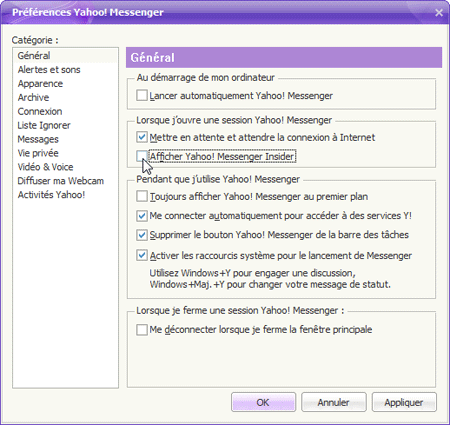Image resolution: width=450 pixels, height=425 pixels.
Task: Go to the Liste Ignorer category
Action: click(x=65, y=125)
